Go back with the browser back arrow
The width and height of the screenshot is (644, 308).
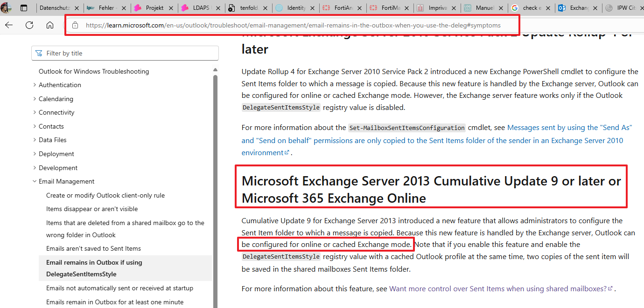9,25
